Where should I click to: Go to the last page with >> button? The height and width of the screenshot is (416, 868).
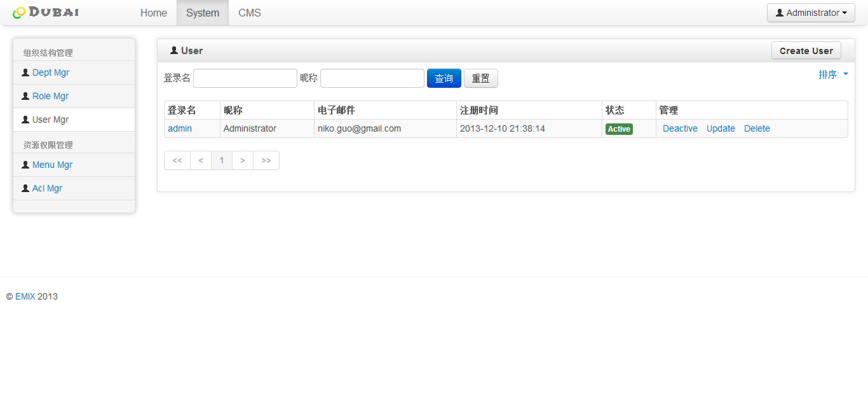pos(266,160)
